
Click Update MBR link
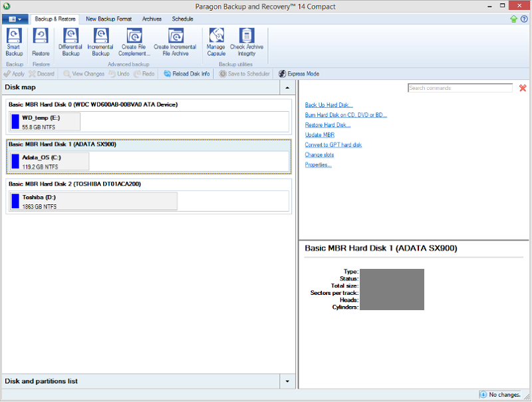[320, 135]
